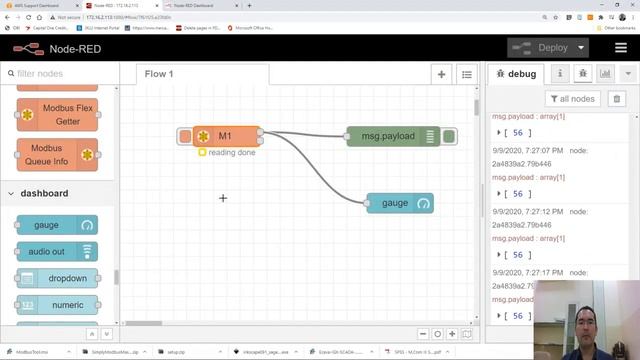640x360 pixels.
Task: Open options caret for SimplyModbusMas zip download
Action: 144,352
